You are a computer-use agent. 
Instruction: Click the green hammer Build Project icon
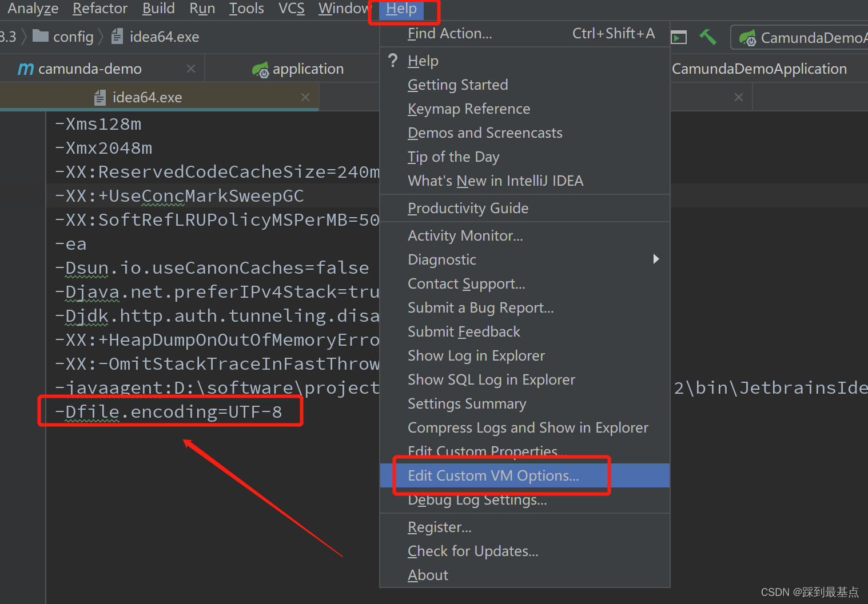(x=708, y=37)
